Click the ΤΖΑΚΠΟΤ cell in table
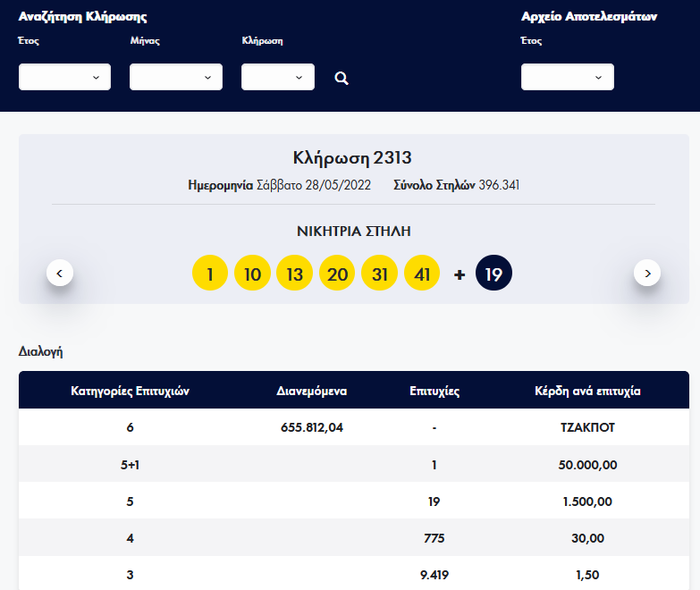 coord(587,427)
